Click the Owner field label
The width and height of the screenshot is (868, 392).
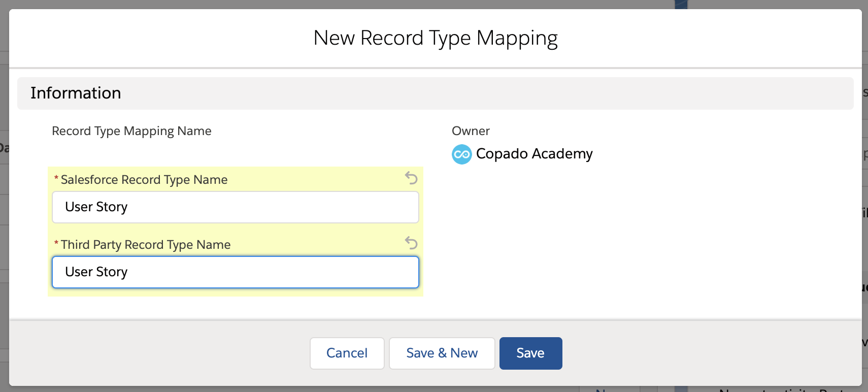[x=471, y=131]
